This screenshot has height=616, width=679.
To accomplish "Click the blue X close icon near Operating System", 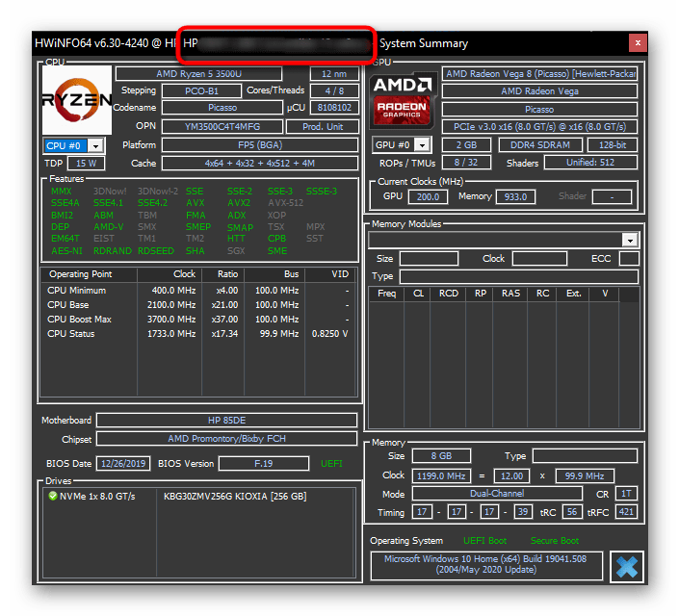I will (x=627, y=567).
